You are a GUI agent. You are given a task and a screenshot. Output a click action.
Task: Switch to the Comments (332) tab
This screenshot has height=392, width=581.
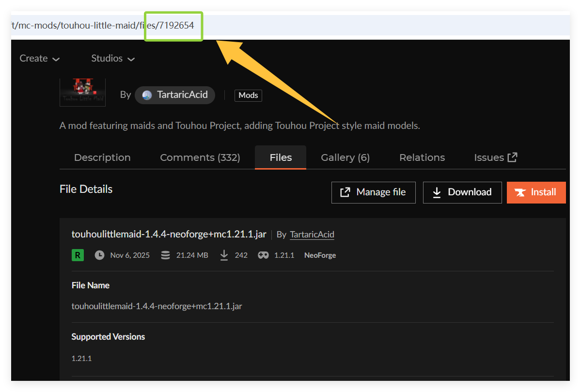[x=200, y=157]
